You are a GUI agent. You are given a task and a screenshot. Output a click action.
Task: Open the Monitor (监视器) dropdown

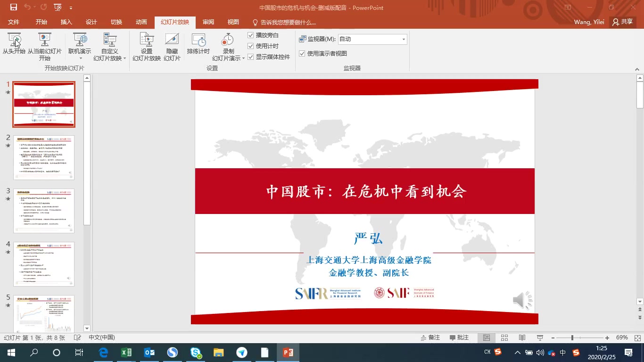[372, 39]
